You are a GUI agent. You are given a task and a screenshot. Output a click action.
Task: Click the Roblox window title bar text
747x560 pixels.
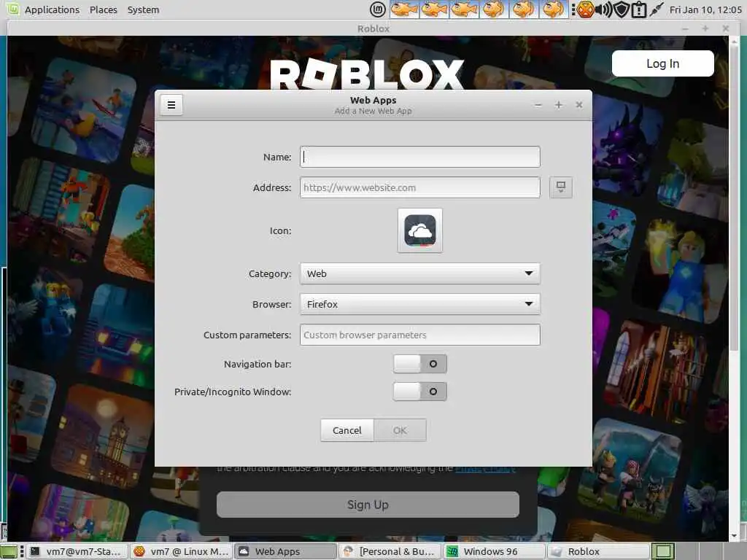coord(373,28)
